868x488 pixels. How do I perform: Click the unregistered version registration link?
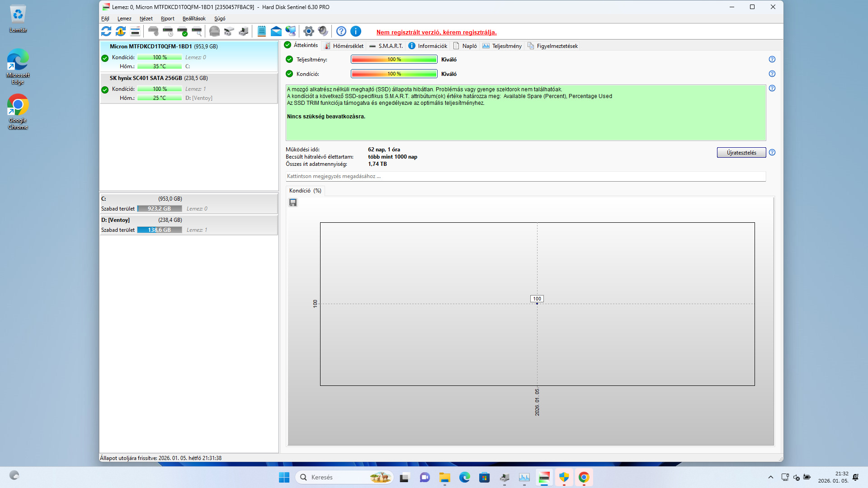tap(436, 32)
